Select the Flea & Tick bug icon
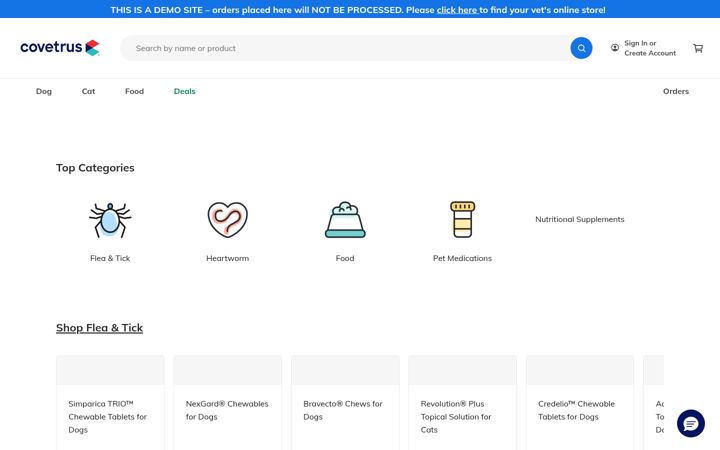 (110, 219)
